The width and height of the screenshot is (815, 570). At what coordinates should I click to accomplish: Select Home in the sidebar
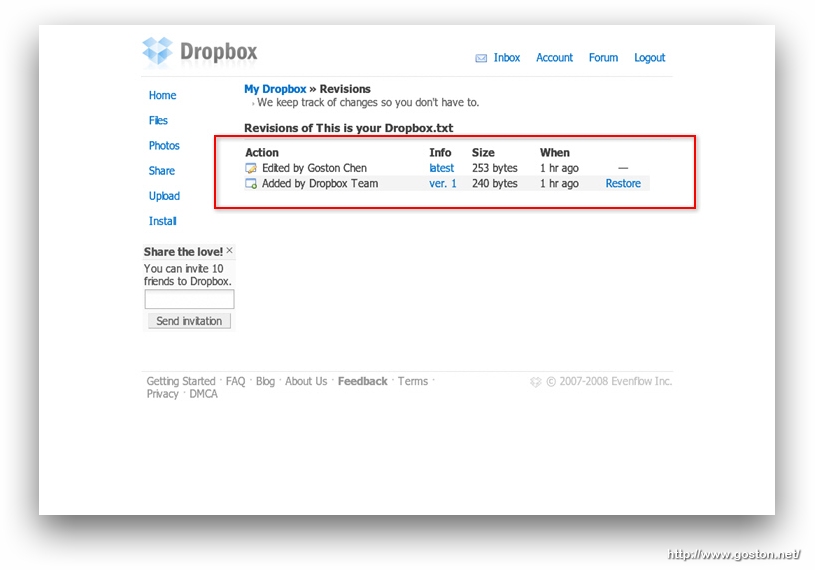[162, 96]
